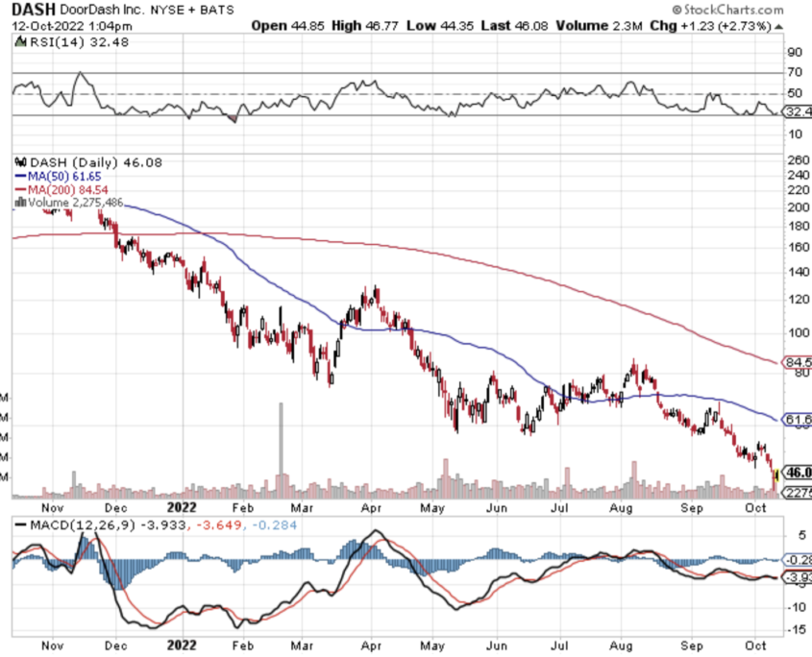Click the red MA(200) legend line swatch
Image resolution: width=812 pixels, height=657 pixels.
click(17, 189)
